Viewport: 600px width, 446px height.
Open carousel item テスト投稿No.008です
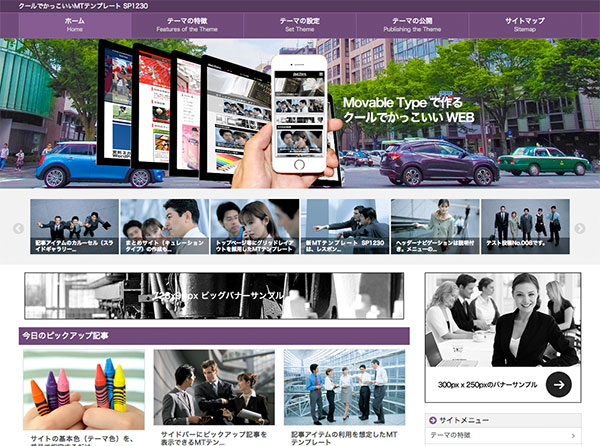525,226
